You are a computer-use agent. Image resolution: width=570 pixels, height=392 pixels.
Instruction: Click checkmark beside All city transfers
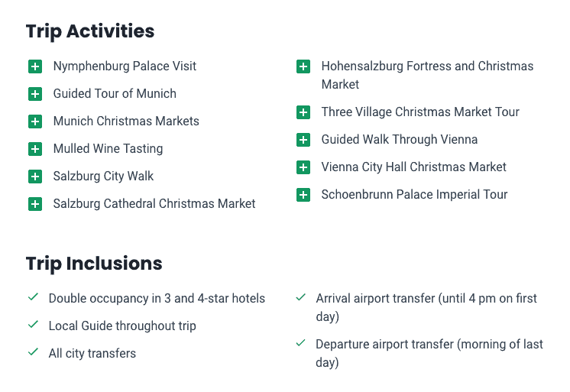click(x=33, y=352)
